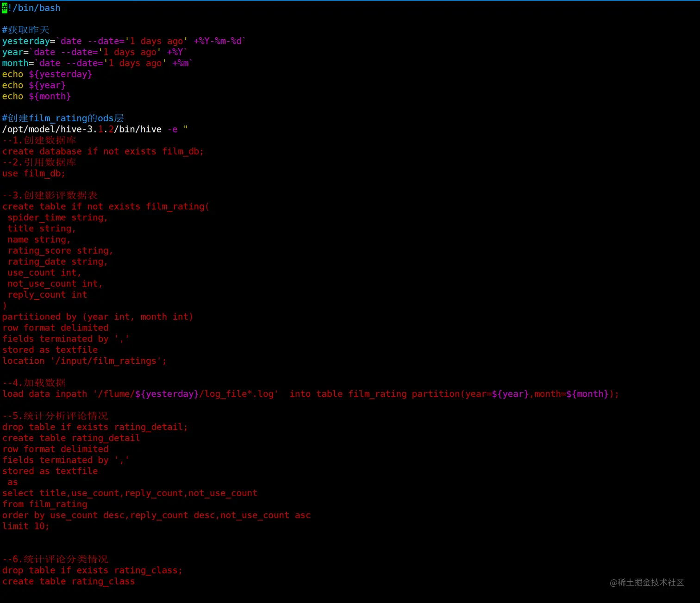
Task: Click the second 'stored as textfile' line
Action: [50, 471]
